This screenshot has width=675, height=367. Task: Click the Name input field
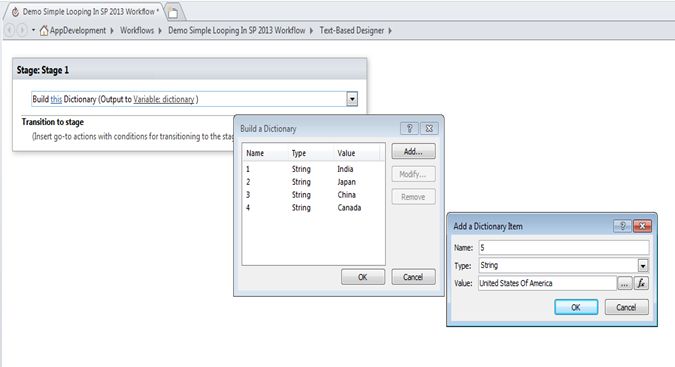[564, 248]
